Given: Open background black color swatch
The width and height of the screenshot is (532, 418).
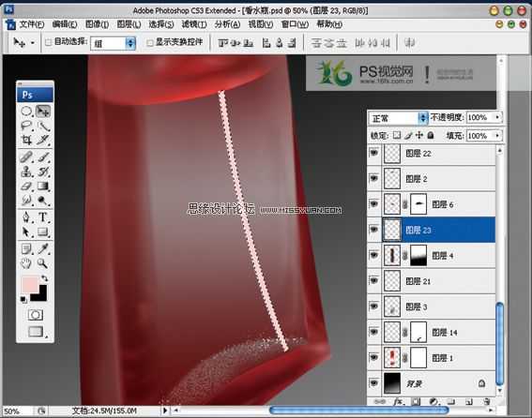Looking at the screenshot, I should [x=41, y=296].
